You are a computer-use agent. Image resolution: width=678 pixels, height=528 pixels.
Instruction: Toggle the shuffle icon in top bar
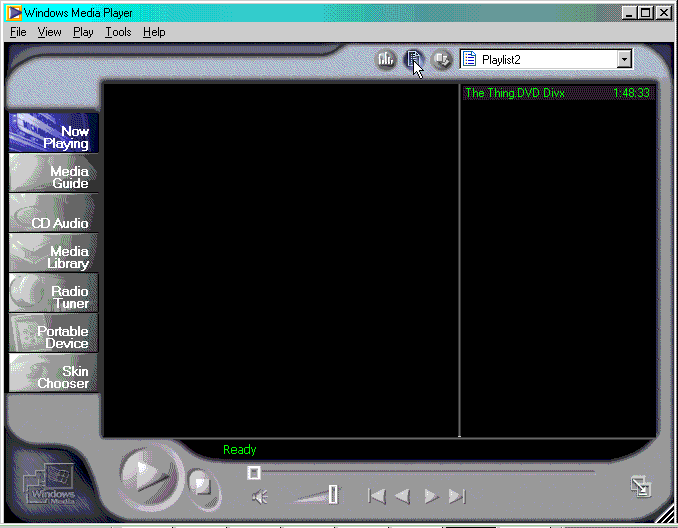[441, 60]
